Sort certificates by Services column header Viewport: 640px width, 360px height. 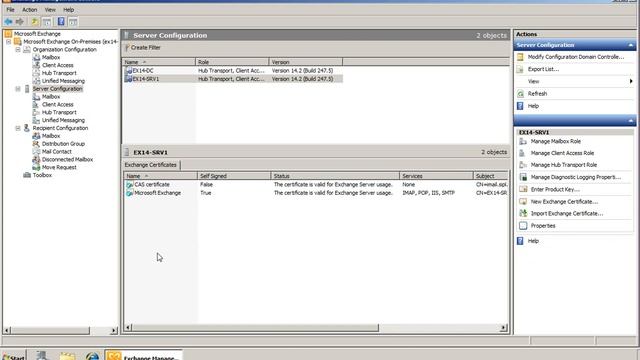coord(436,176)
